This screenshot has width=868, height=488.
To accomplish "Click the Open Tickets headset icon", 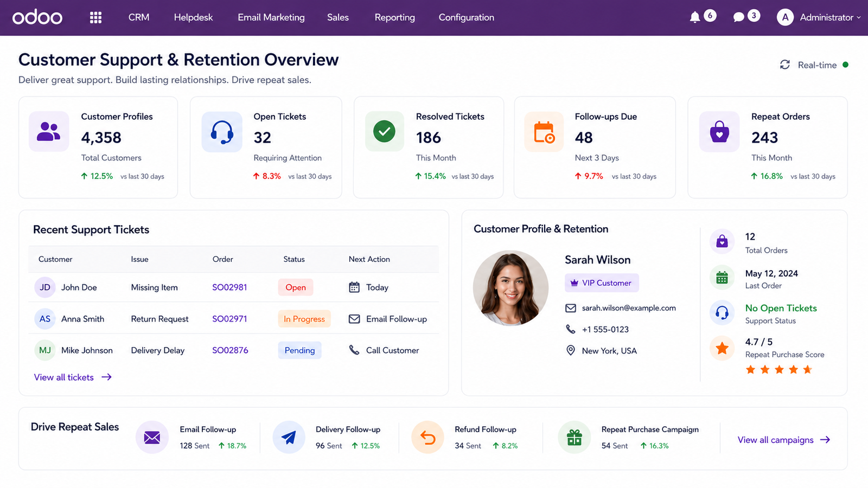I will click(222, 132).
